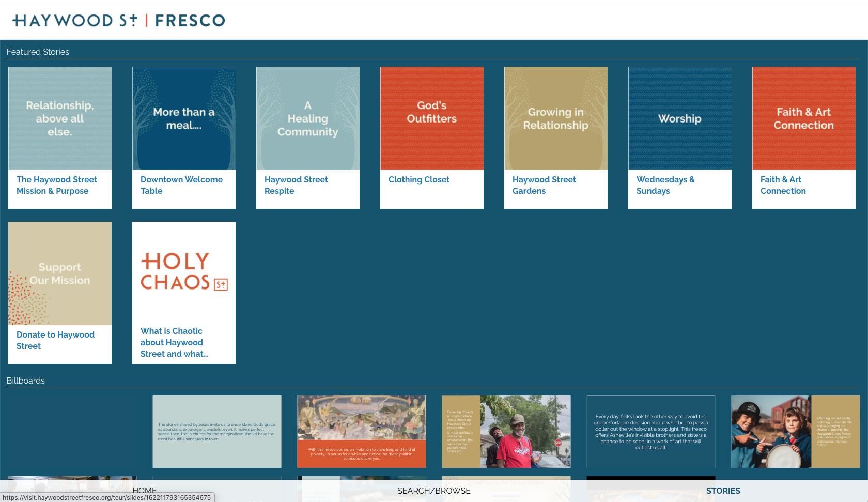Go to the HOME tab

[x=145, y=491]
